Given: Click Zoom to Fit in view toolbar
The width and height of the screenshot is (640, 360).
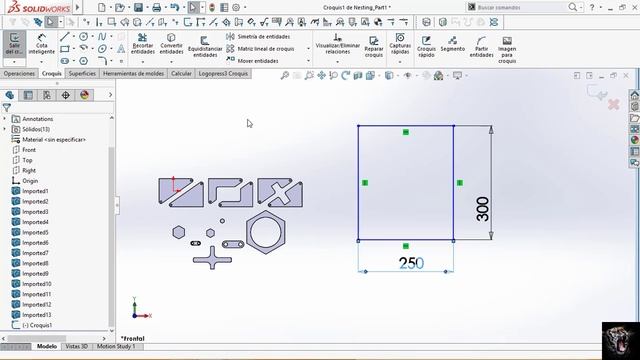Looking at the screenshot, I should [285, 76].
